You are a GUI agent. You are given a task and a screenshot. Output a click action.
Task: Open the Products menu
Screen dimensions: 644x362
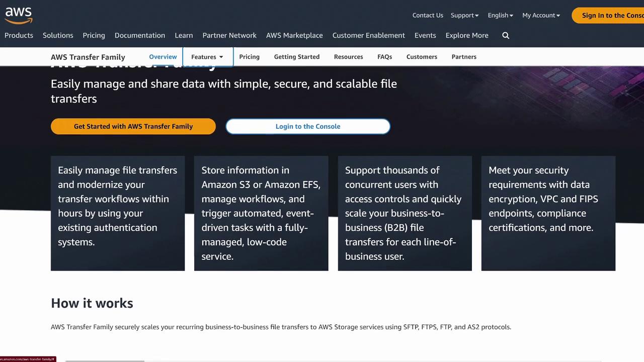[19, 35]
